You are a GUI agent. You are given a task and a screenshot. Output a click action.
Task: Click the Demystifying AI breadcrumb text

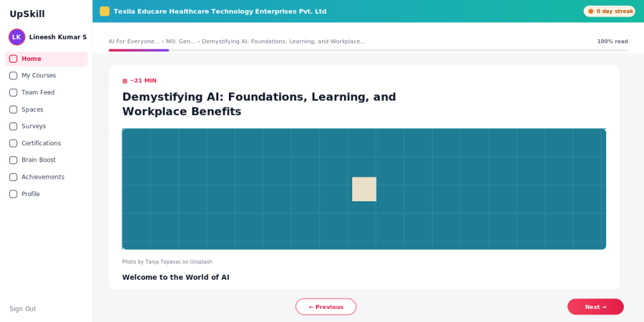click(284, 42)
